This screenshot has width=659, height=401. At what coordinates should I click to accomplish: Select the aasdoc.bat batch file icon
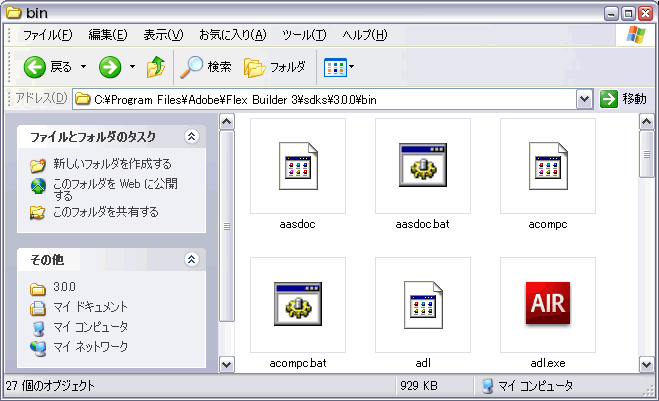coord(423,165)
